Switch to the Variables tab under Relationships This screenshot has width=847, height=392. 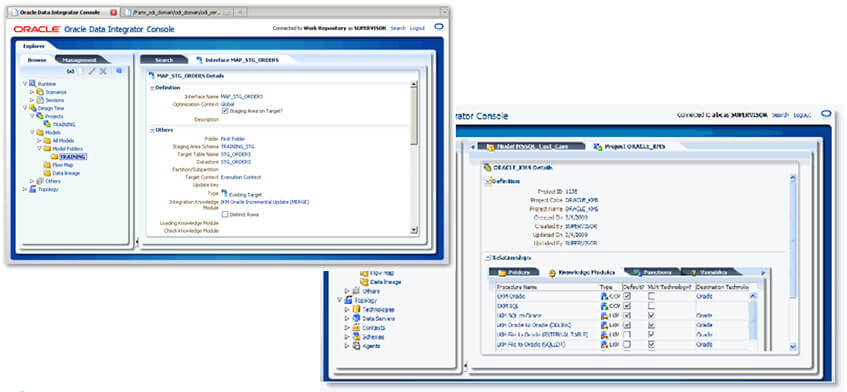point(711,273)
